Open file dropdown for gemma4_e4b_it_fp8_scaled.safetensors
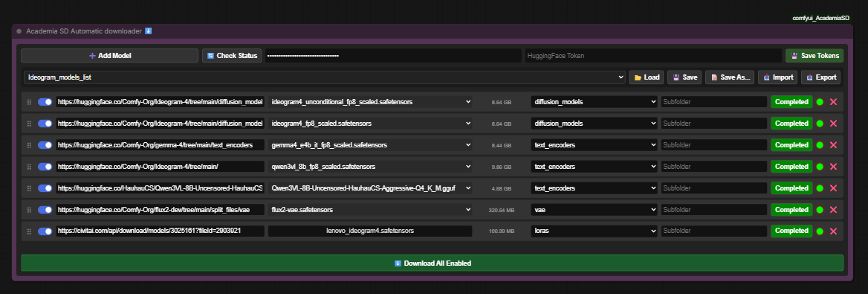 [x=370, y=145]
